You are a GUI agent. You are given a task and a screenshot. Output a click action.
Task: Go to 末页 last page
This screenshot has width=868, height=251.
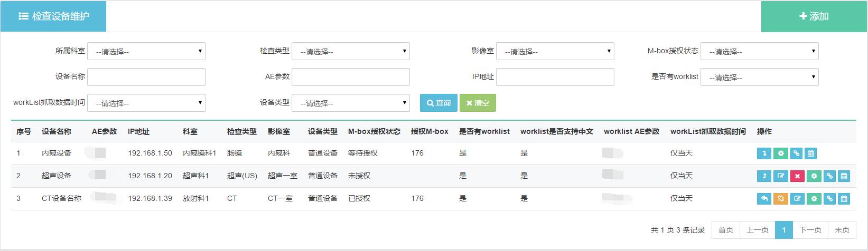click(842, 230)
